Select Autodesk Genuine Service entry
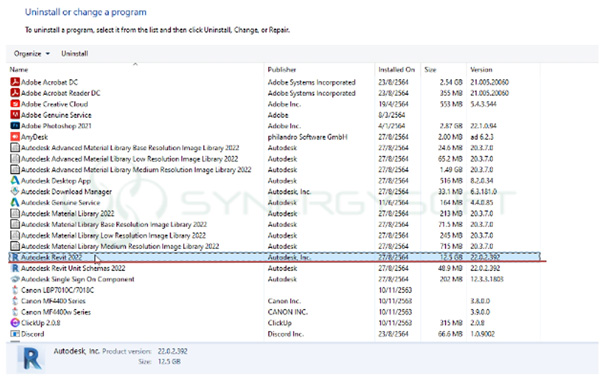The height and width of the screenshot is (378, 600). point(60,202)
